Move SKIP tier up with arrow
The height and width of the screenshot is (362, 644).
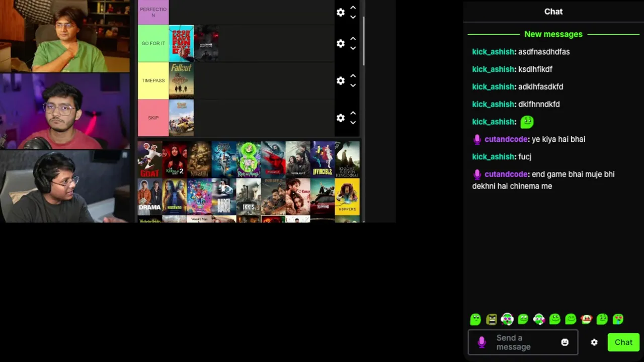[353, 113]
